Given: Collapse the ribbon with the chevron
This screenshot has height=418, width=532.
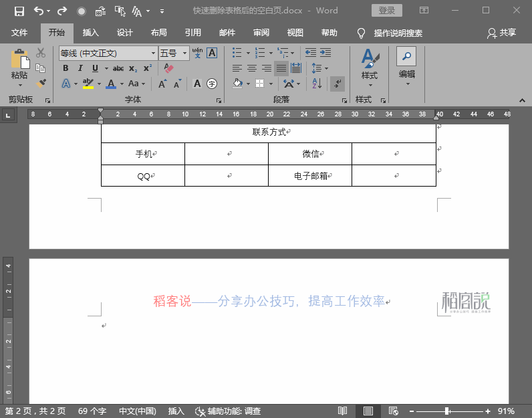Looking at the screenshot, I should (x=522, y=100).
